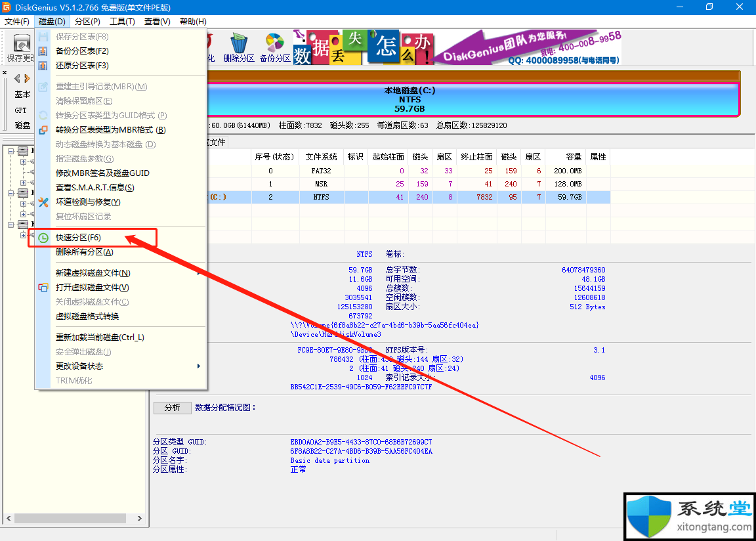Click the 总扇区数:125829120 text
756x541 pixels.
click(472, 125)
